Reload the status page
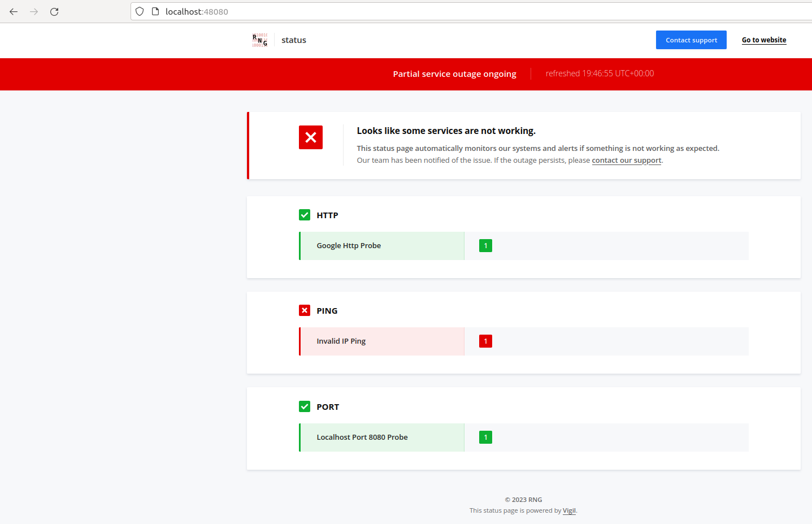This screenshot has height=524, width=812. pos(54,12)
